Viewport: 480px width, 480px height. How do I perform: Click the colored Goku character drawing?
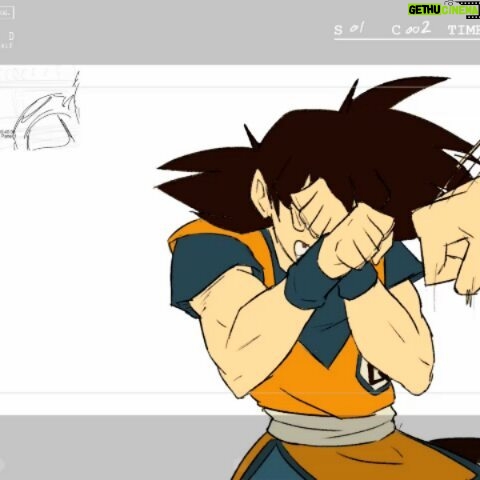(x=317, y=278)
